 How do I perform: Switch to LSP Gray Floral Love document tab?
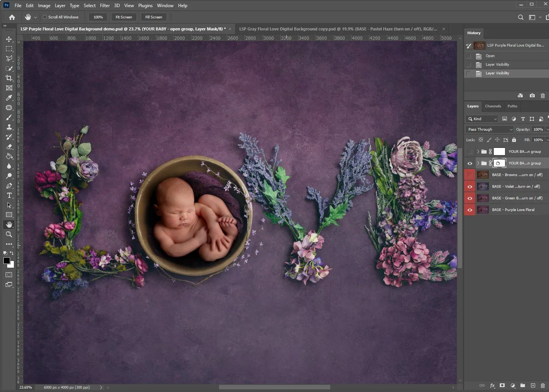tap(338, 29)
